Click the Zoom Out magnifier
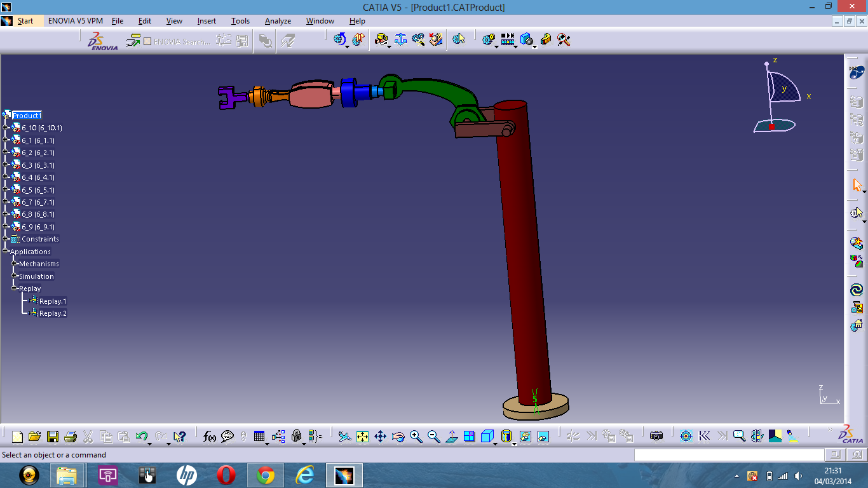The height and width of the screenshot is (488, 868). [434, 437]
